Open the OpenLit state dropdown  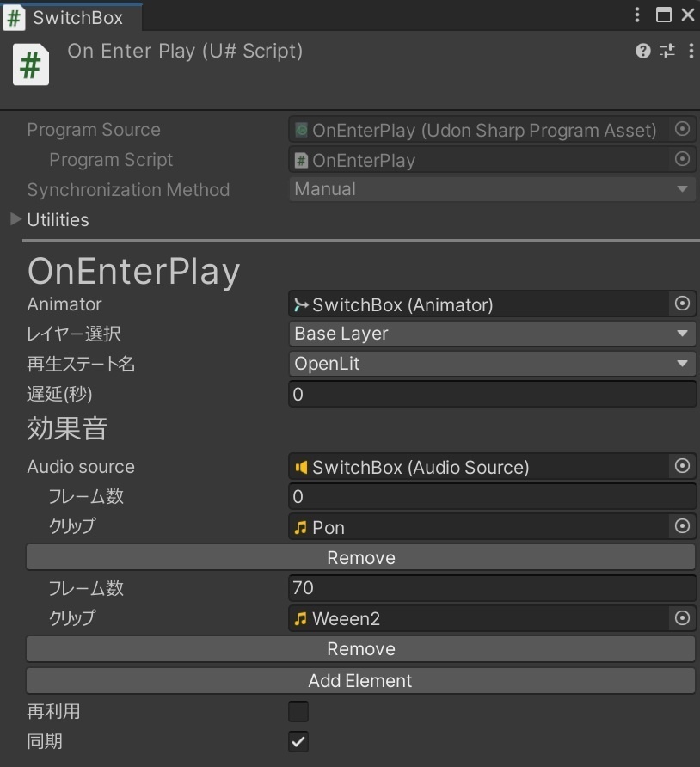tap(492, 363)
